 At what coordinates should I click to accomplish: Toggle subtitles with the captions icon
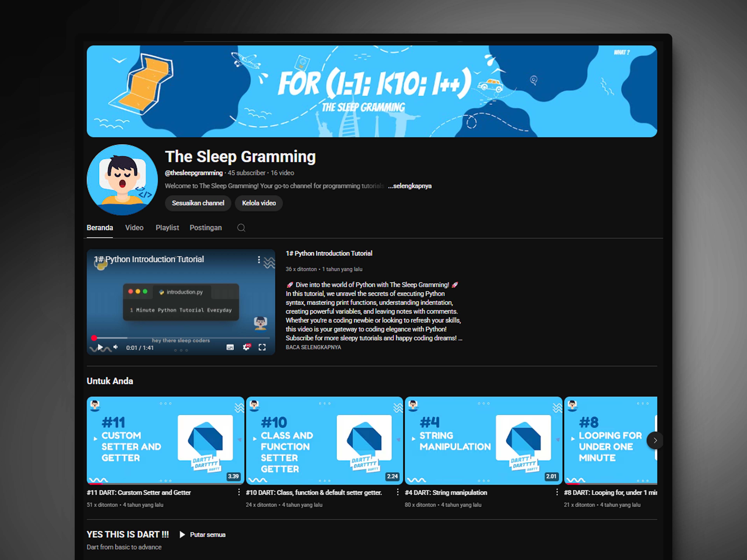[x=230, y=347]
